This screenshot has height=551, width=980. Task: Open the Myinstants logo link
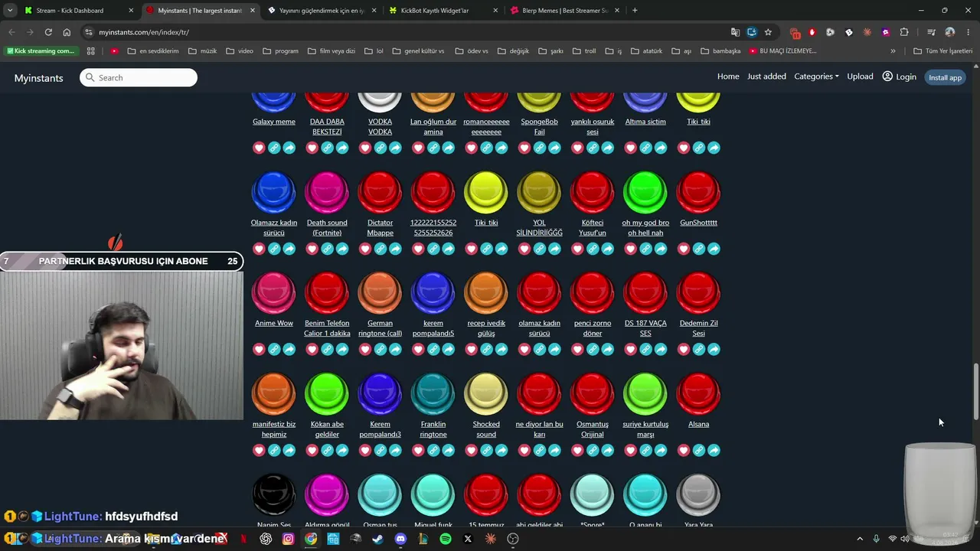point(38,78)
